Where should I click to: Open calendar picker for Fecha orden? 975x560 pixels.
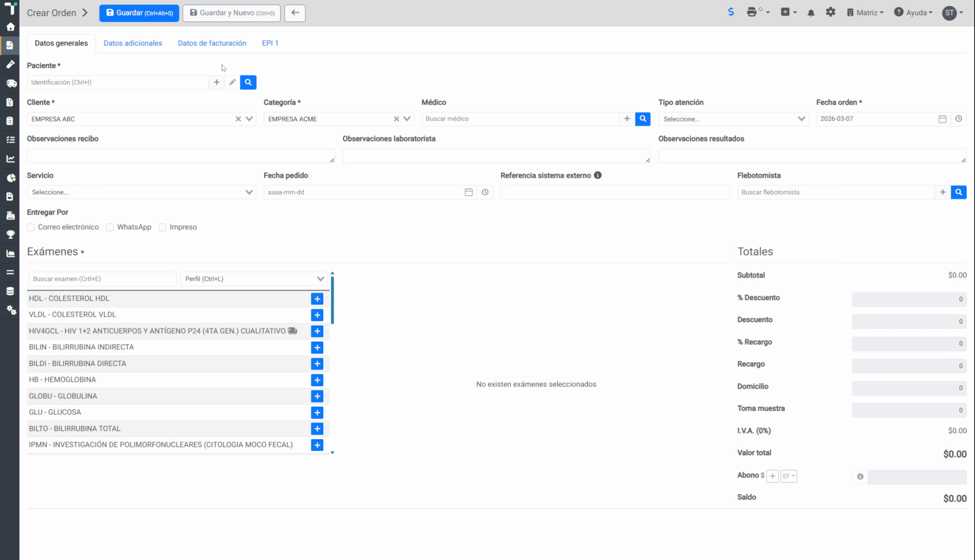[x=942, y=119]
